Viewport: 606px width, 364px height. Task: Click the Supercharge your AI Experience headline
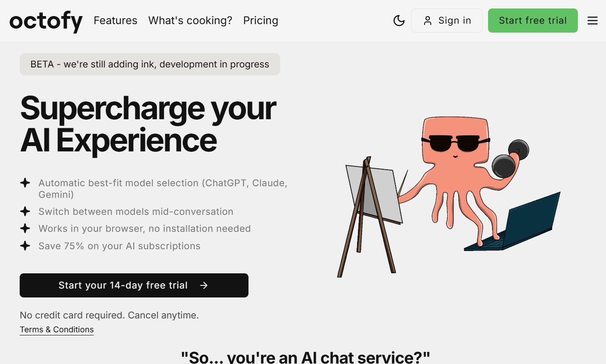point(147,124)
